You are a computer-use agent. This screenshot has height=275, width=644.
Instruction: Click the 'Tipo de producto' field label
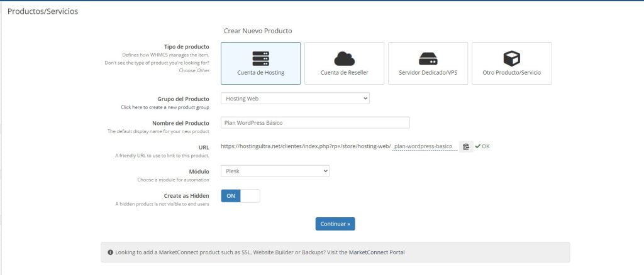(x=186, y=46)
